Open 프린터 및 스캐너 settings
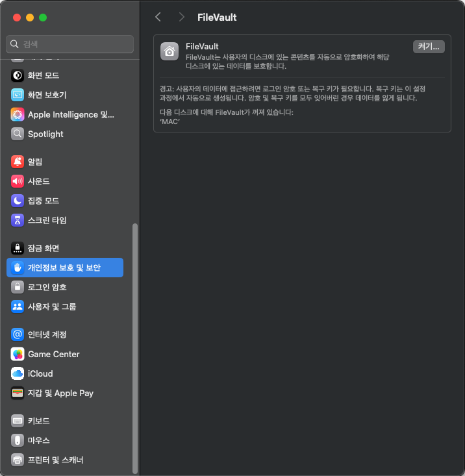 55,460
